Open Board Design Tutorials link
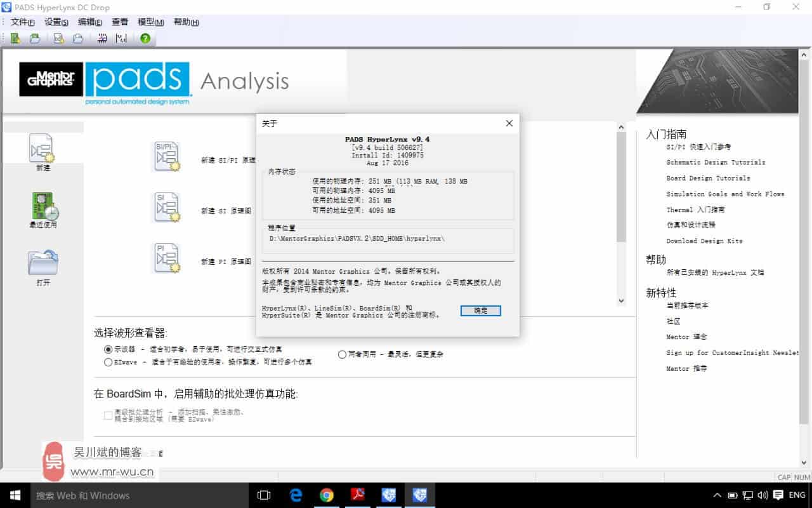This screenshot has height=508, width=812. [x=708, y=178]
